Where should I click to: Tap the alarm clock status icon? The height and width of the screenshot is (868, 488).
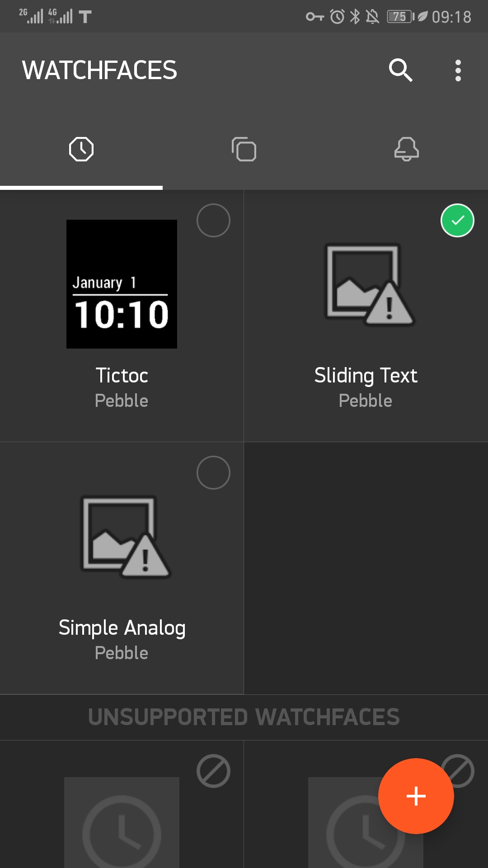pyautogui.click(x=337, y=17)
